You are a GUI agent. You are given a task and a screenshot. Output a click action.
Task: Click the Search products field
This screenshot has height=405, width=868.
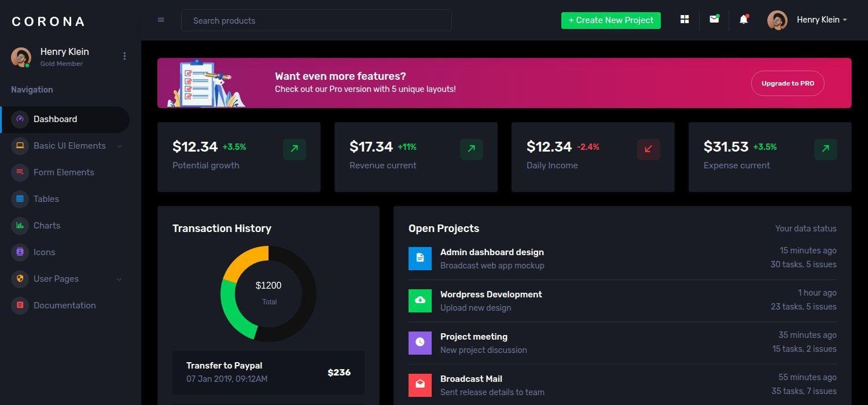[317, 20]
